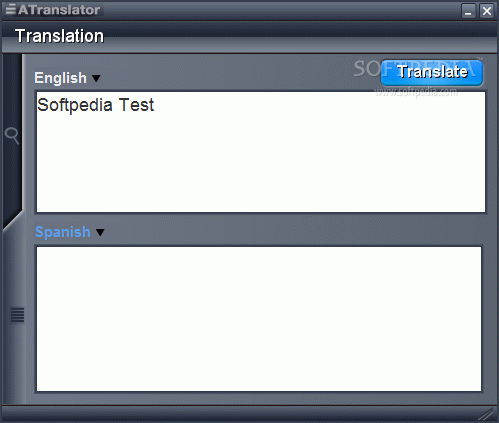499x423 pixels.
Task: Select the Translation section header
Action: pyautogui.click(x=59, y=36)
